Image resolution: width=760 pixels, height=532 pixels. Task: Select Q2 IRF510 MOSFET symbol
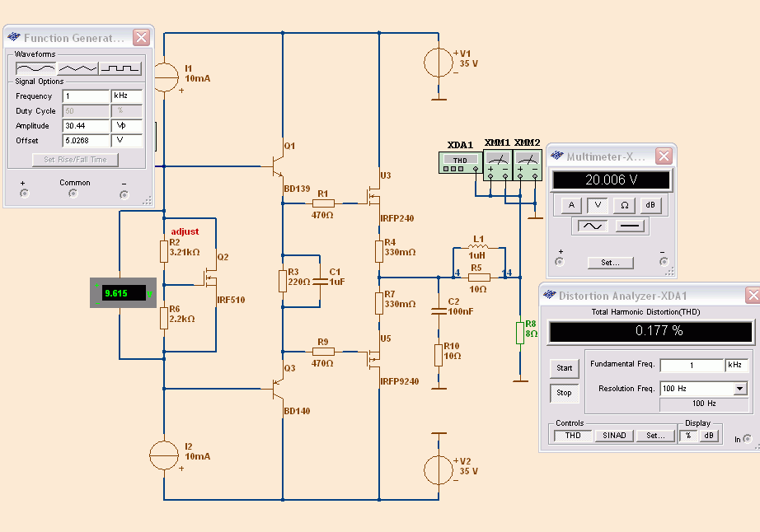click(x=210, y=278)
